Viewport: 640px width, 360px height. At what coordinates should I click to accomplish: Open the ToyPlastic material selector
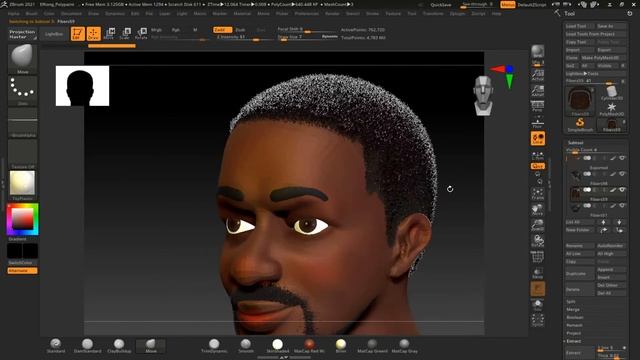click(22, 186)
